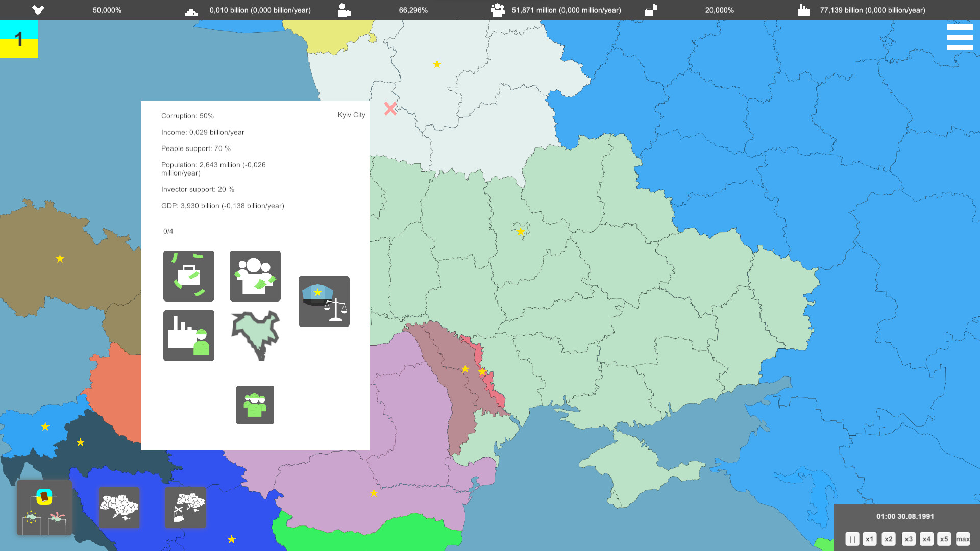Click the Ukraine flag marker labeled 1
Image resolution: width=980 pixels, height=551 pixels.
pos(19,39)
